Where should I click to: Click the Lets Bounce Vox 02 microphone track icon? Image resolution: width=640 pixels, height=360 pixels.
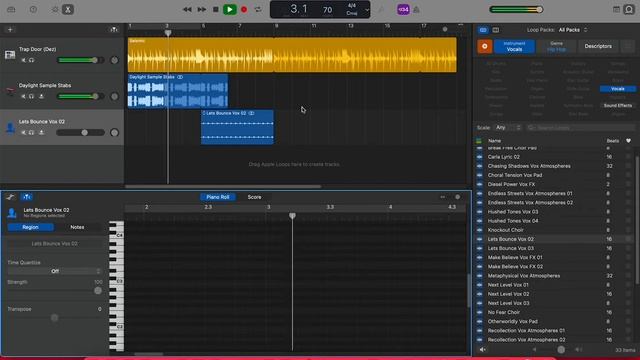[10, 128]
